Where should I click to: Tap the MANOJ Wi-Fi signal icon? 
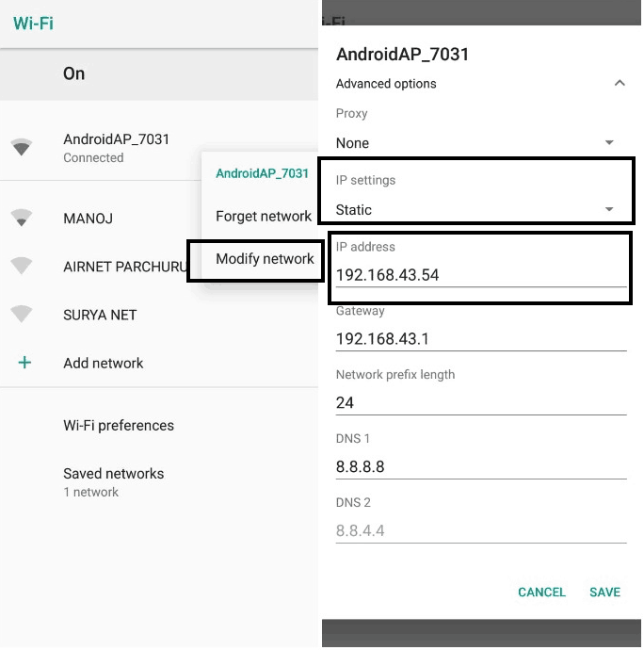[22, 218]
